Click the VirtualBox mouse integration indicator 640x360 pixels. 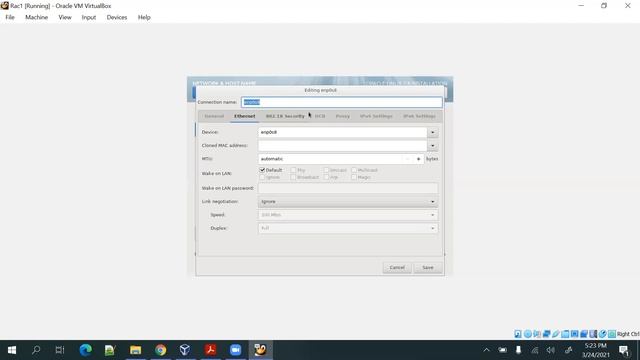coord(602,334)
